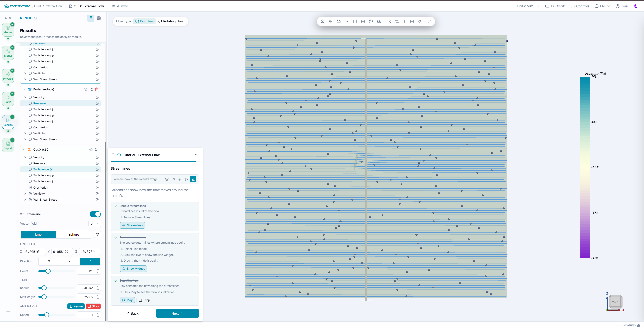Screen dimensions: 644x328
Task: Go to the Model step
Action: click(x=8, y=53)
